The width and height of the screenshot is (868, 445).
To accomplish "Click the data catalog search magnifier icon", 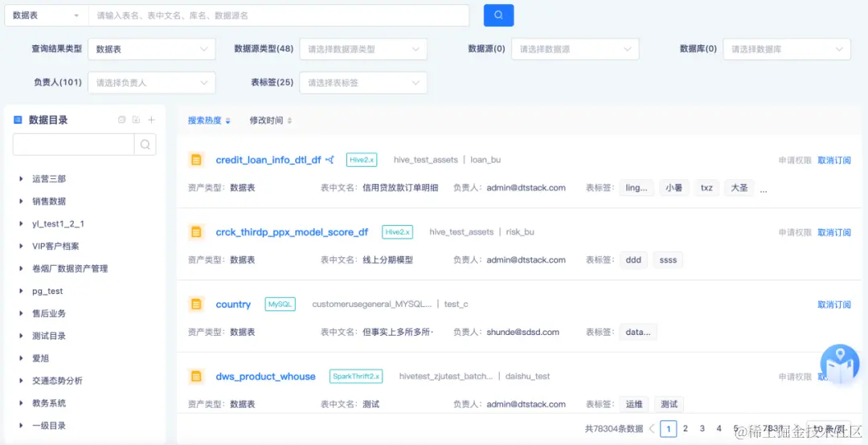I will pyautogui.click(x=145, y=145).
